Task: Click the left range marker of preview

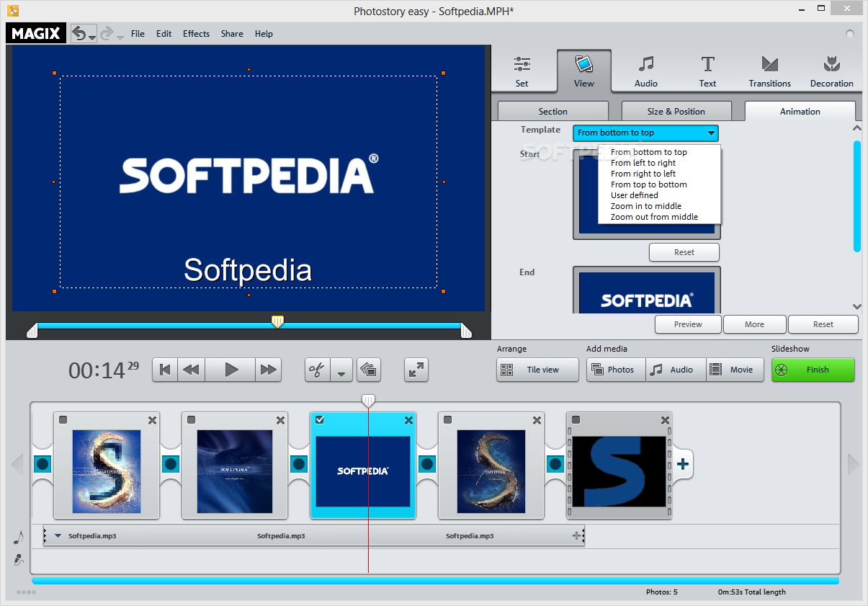Action: 32,330
